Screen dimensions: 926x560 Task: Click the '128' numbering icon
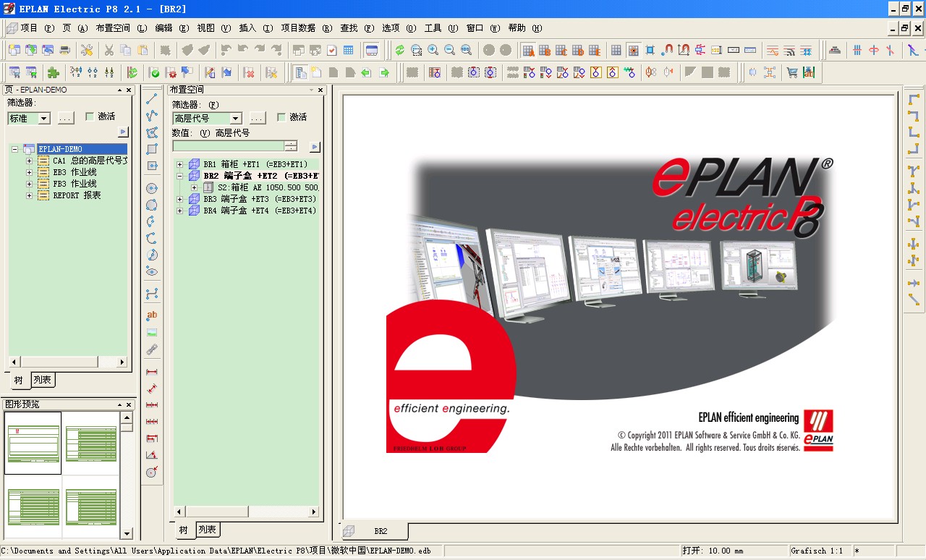pyautogui.click(x=716, y=50)
